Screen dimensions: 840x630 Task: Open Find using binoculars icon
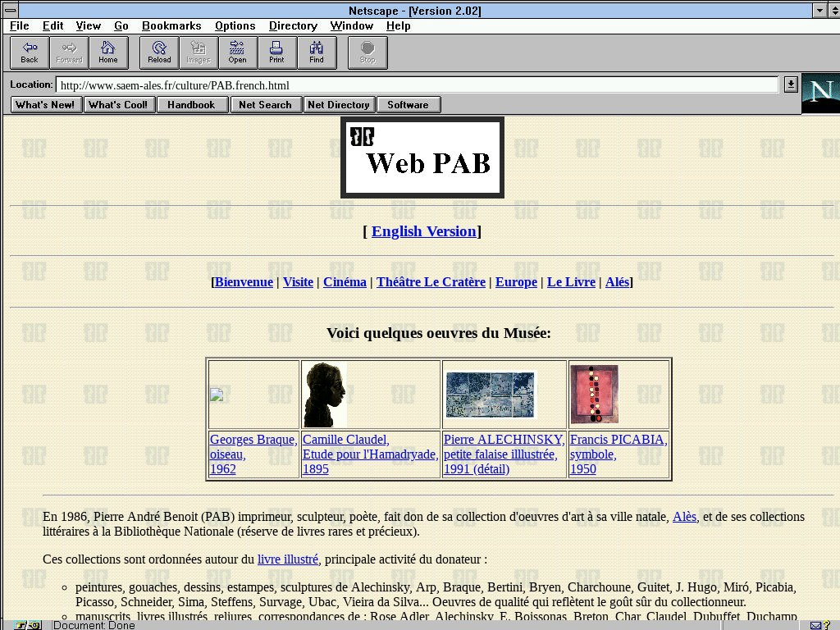point(316,52)
